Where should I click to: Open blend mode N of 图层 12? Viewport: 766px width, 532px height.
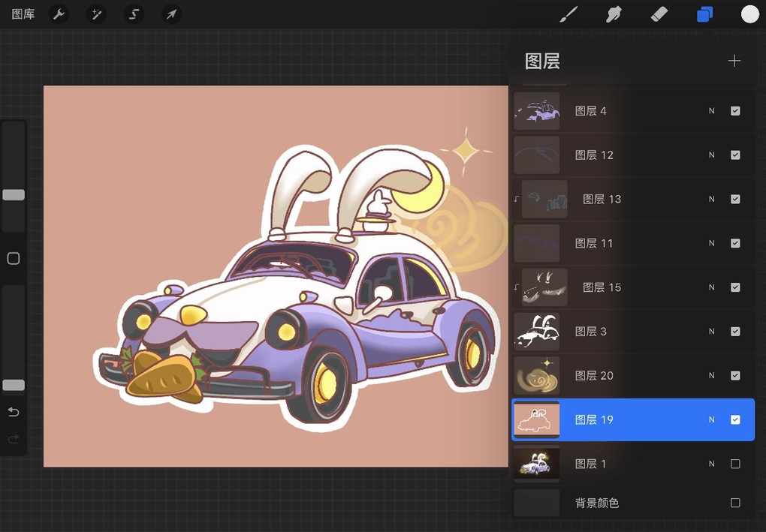point(712,155)
